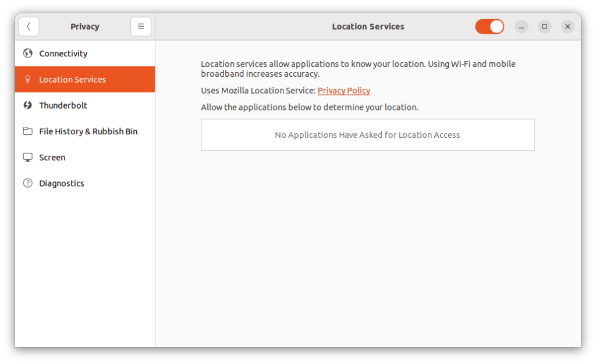Screen dimensions: 596x364
Task: Click the Location Services pin icon
Action: click(28, 79)
